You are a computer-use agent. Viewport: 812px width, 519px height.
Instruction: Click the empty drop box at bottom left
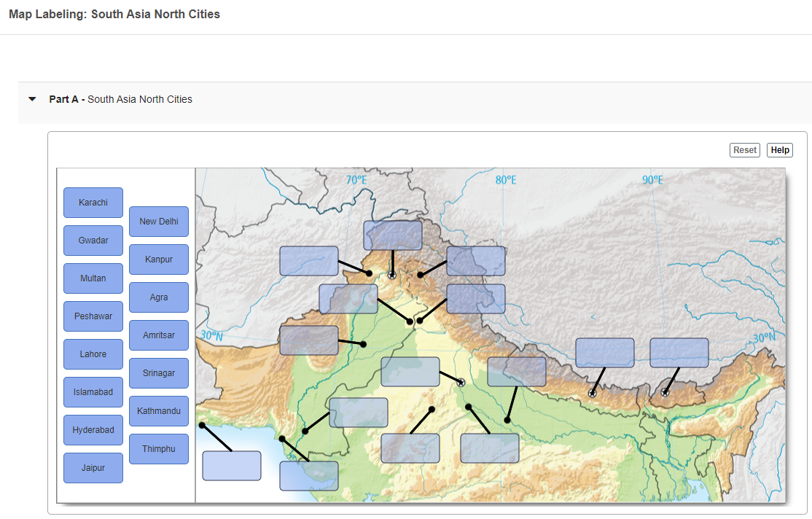click(231, 465)
